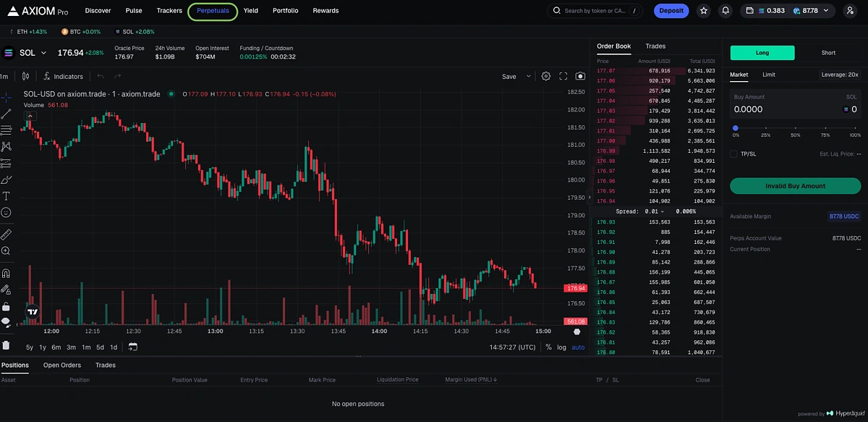The width and height of the screenshot is (868, 422).
Task: Open the wallet balance dropdown
Action: (826, 11)
